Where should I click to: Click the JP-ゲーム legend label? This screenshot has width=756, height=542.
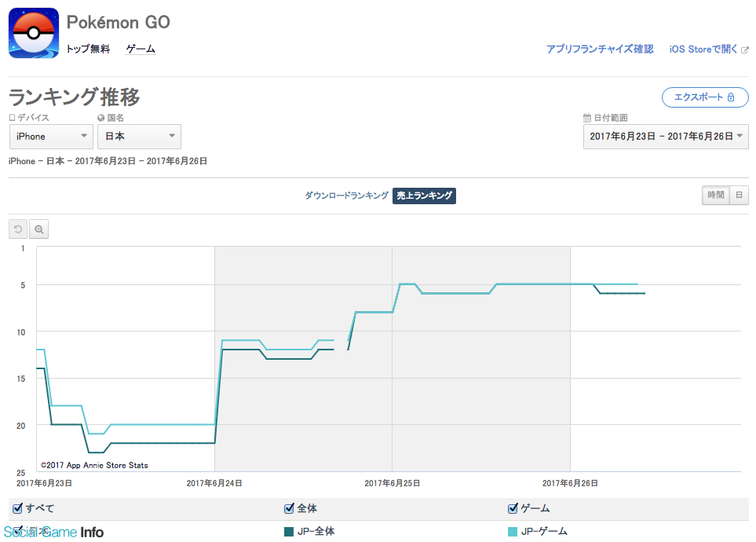[x=544, y=531]
